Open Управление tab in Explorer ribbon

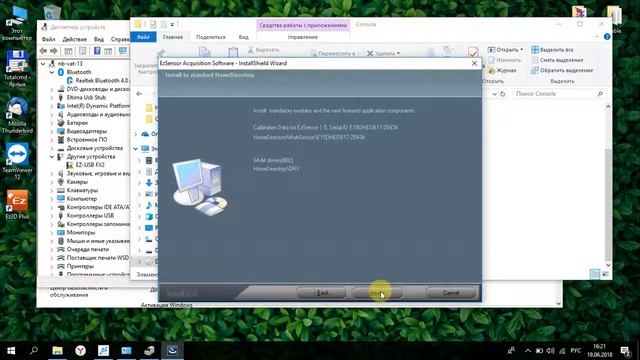coord(302,37)
